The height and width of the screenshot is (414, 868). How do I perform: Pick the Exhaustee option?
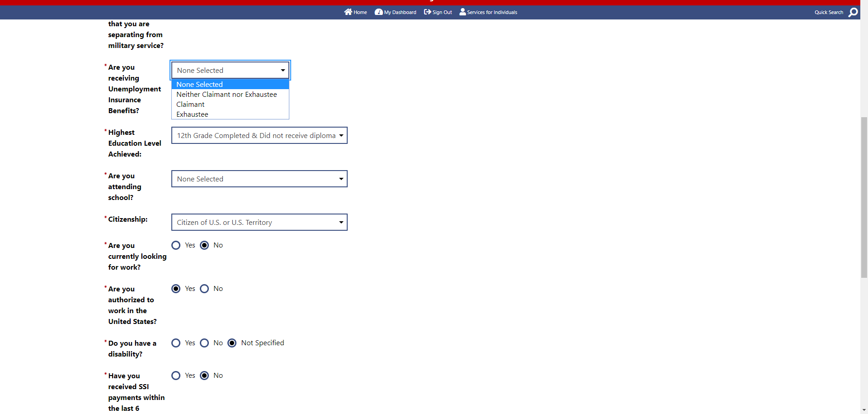192,114
